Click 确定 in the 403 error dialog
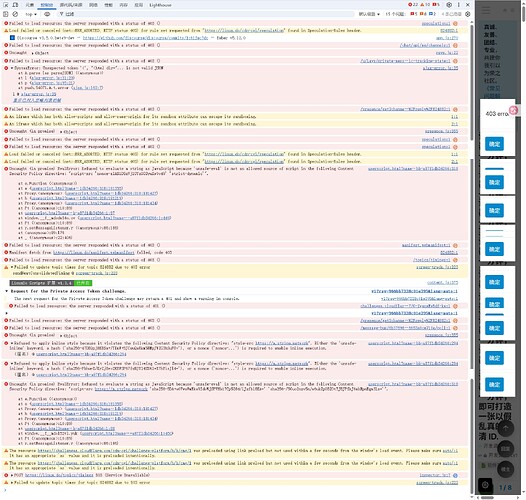526x500 pixels. coord(494,144)
